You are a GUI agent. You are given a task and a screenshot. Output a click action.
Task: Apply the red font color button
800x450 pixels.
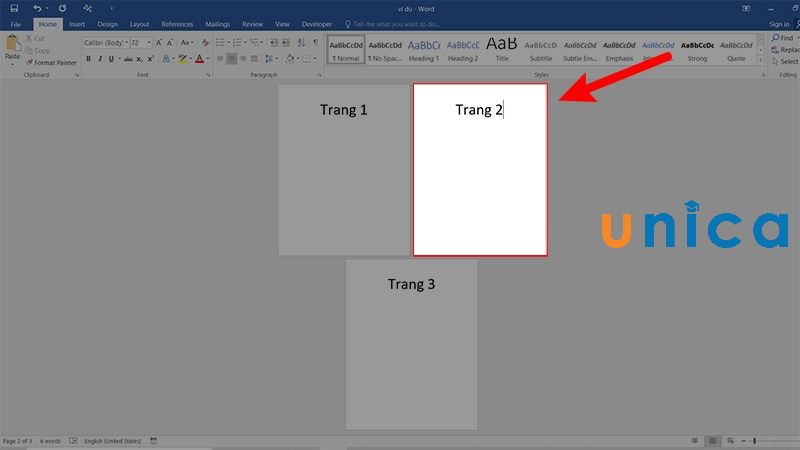[199, 59]
